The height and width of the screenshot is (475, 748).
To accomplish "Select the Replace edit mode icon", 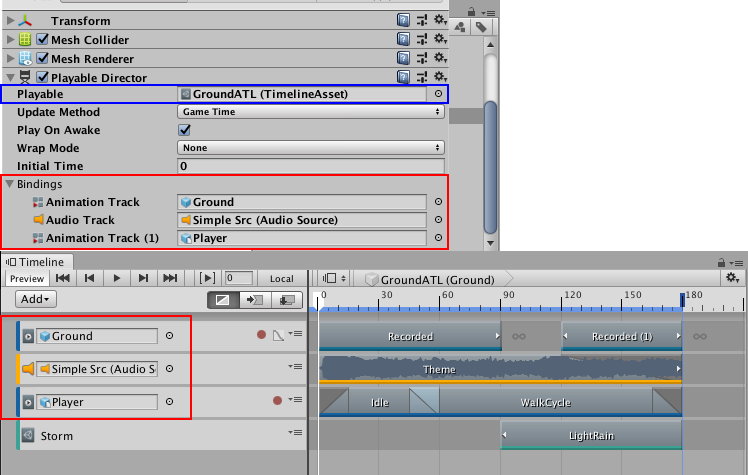I will 288,299.
